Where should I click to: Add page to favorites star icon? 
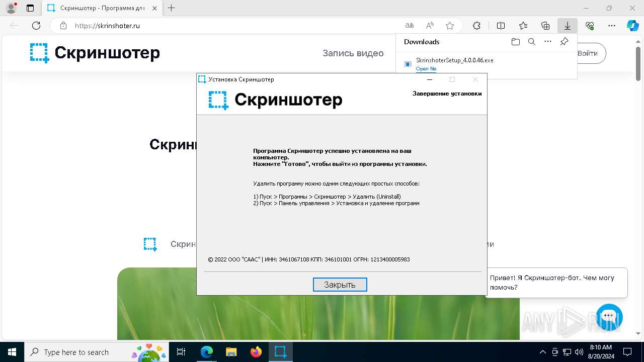pyautogui.click(x=450, y=26)
